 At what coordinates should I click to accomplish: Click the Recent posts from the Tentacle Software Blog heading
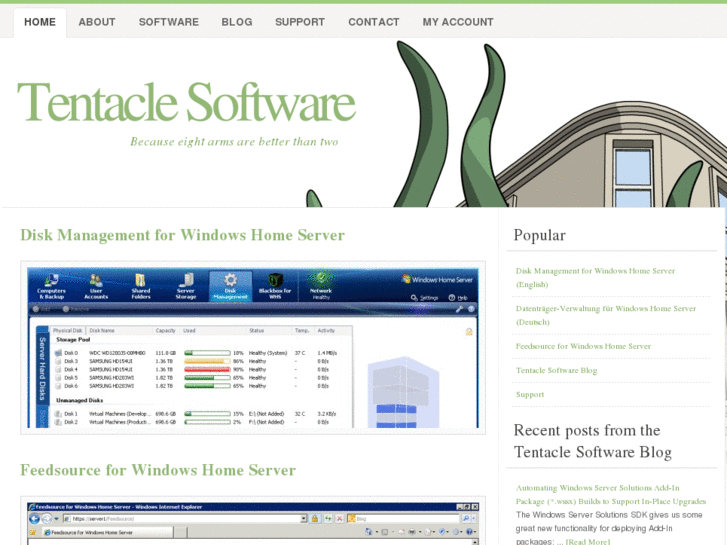pos(593,441)
